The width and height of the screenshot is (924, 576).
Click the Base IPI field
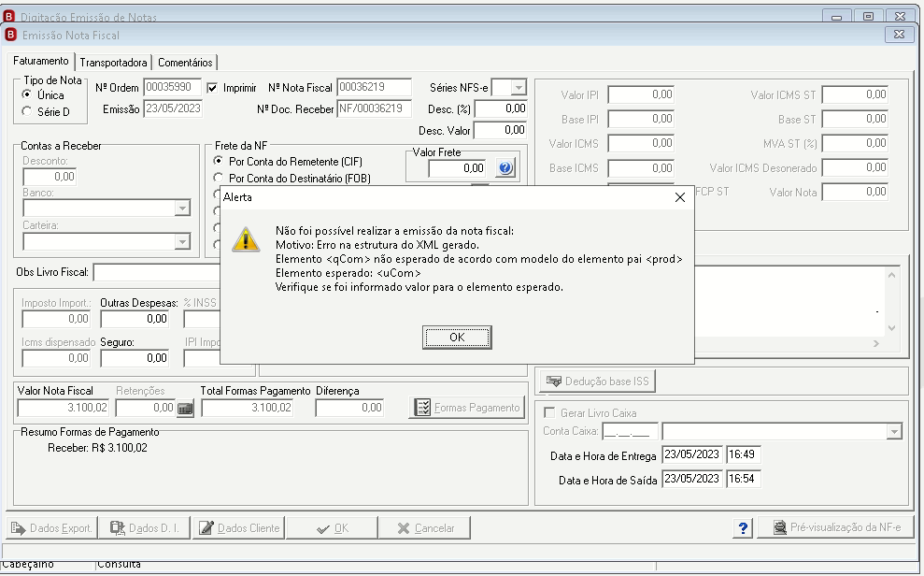tap(641, 119)
